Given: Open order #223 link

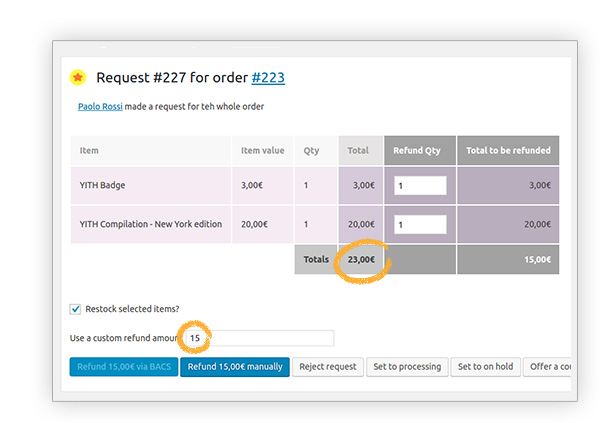Looking at the screenshot, I should [268, 78].
